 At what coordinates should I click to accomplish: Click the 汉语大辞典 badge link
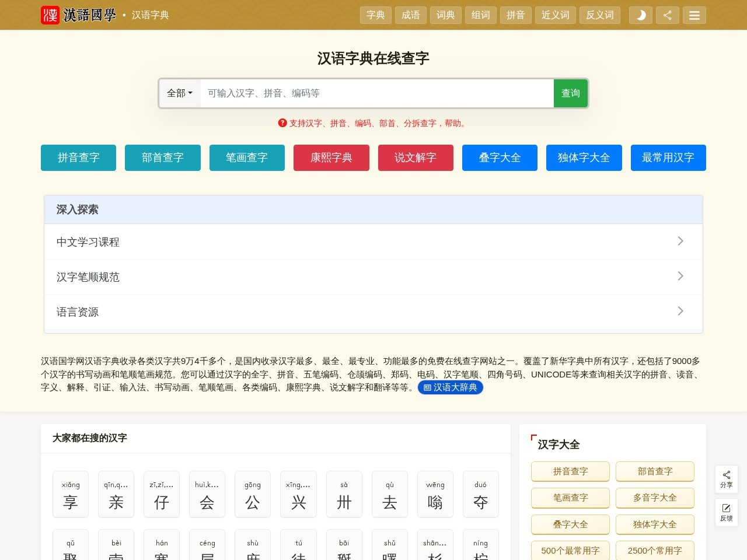451,387
